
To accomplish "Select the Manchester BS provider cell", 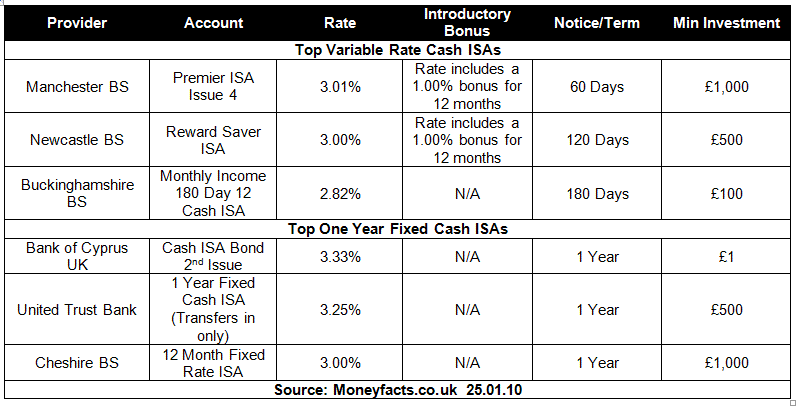I will coord(75,87).
